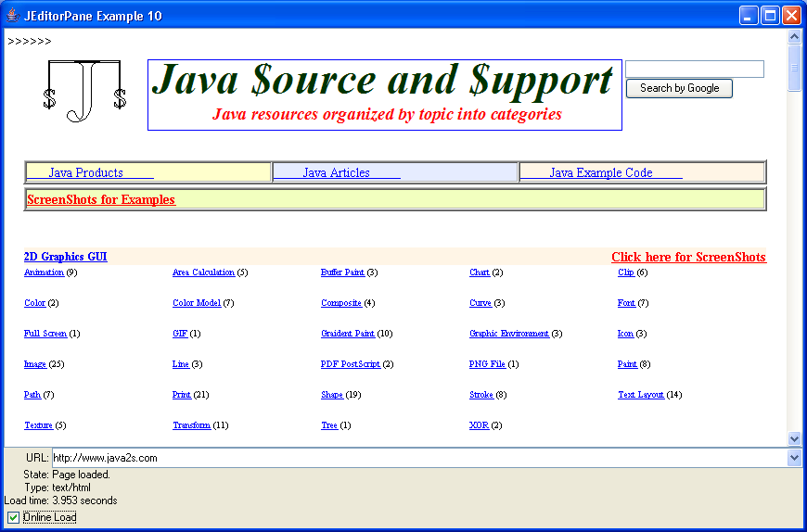Open the Font link

[626, 303]
